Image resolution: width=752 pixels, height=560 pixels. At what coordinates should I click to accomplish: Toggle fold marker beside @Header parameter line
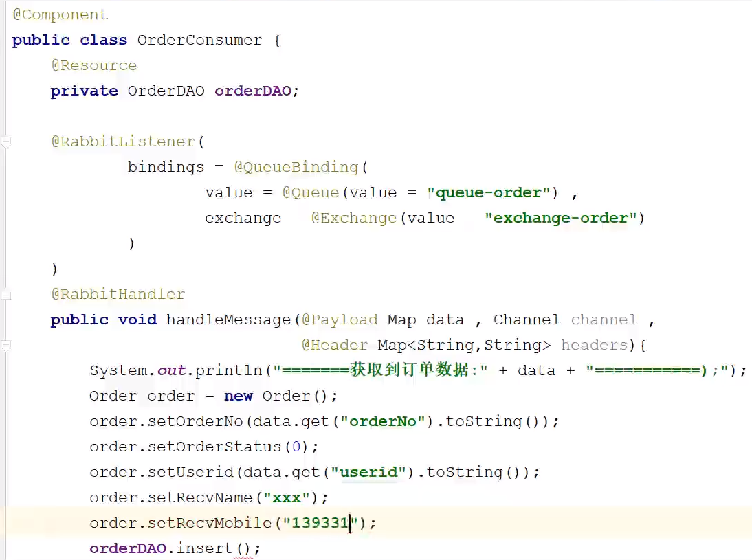pos(5,345)
